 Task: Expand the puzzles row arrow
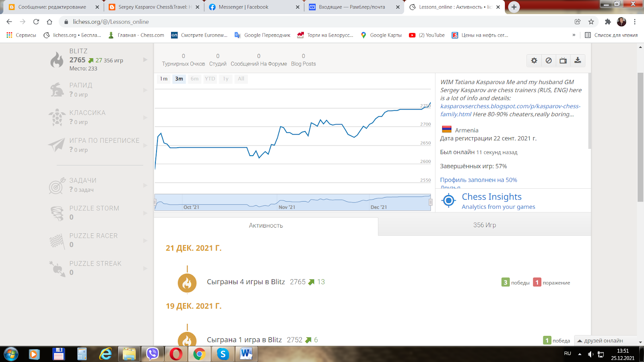tap(145, 185)
